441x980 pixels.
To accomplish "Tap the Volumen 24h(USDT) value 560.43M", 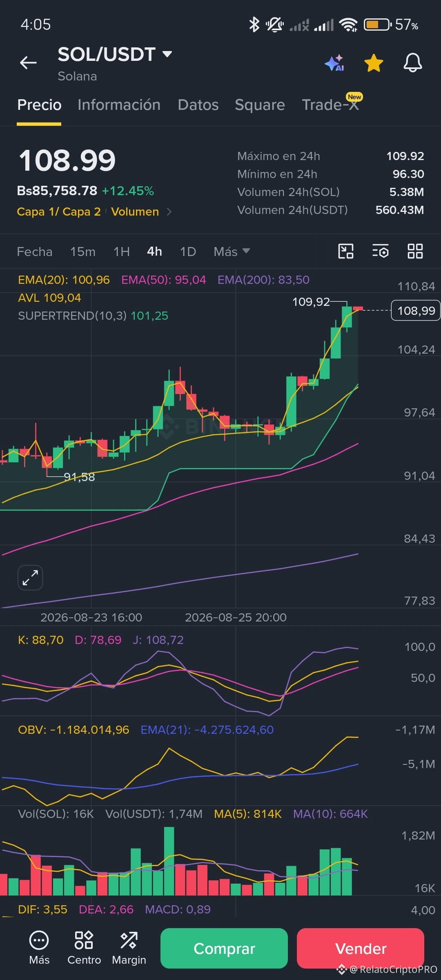I will coord(400,210).
